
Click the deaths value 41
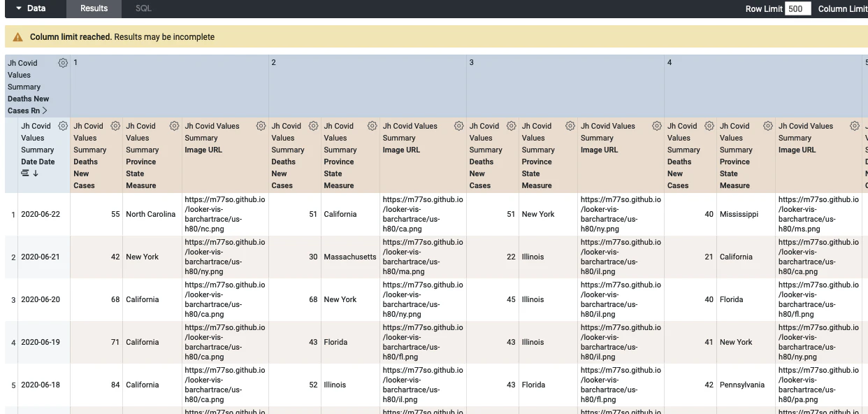pos(709,342)
